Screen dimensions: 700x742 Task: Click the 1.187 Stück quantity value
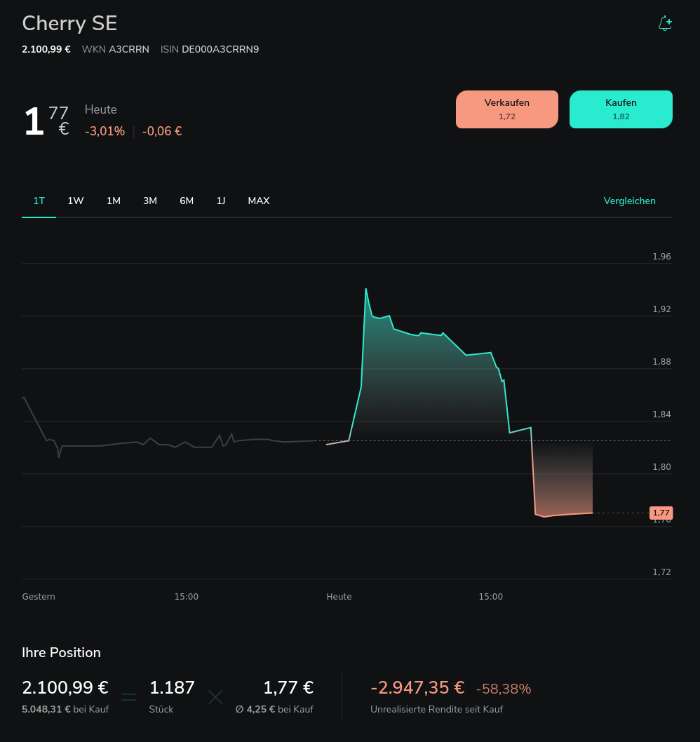tap(172, 687)
